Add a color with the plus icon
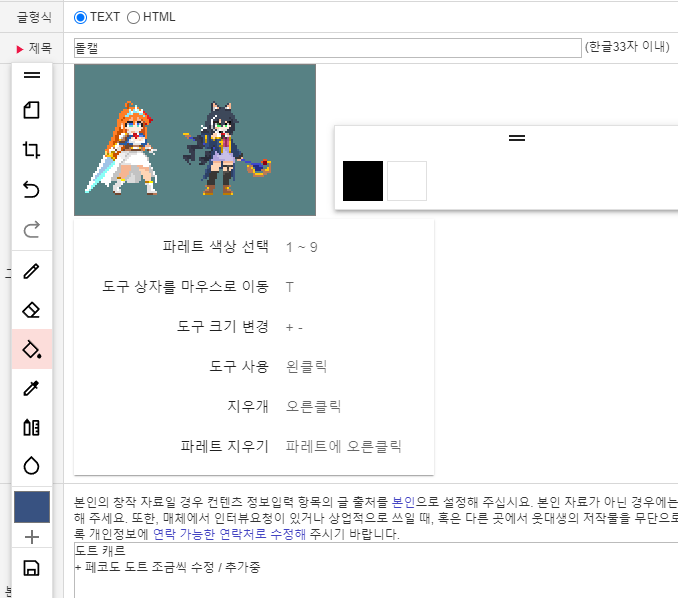 click(x=31, y=537)
